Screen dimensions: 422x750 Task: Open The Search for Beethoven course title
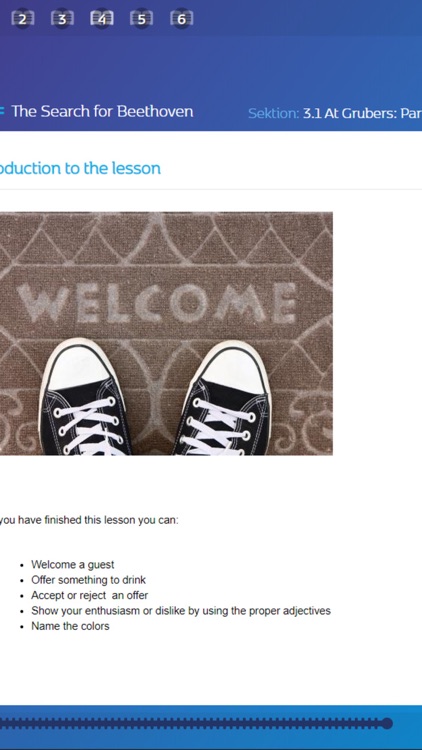pos(102,111)
